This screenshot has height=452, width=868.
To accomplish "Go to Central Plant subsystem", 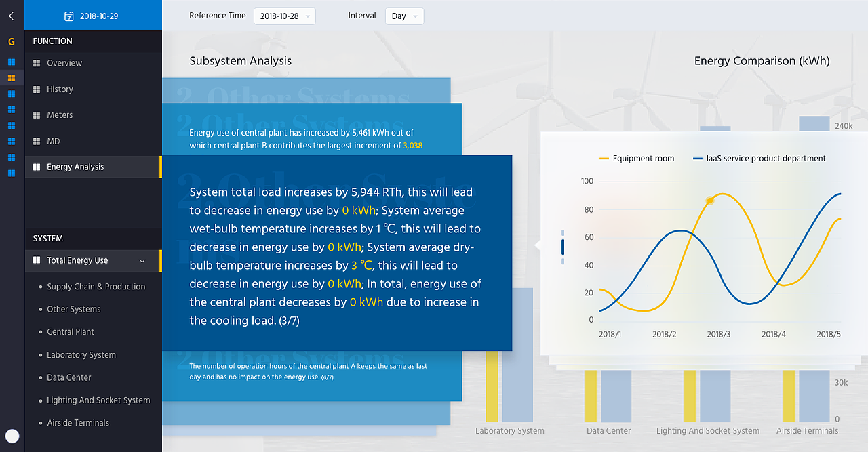I will (71, 332).
